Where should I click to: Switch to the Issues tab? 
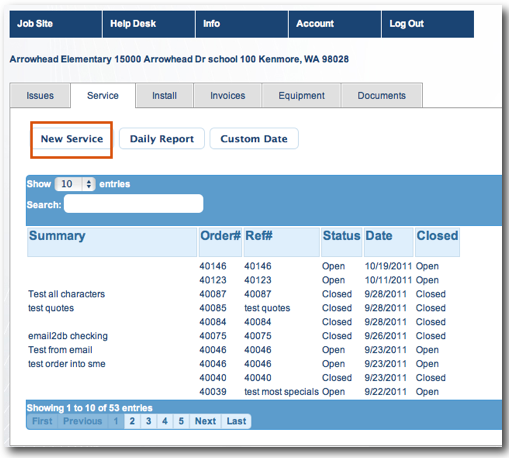click(40, 96)
